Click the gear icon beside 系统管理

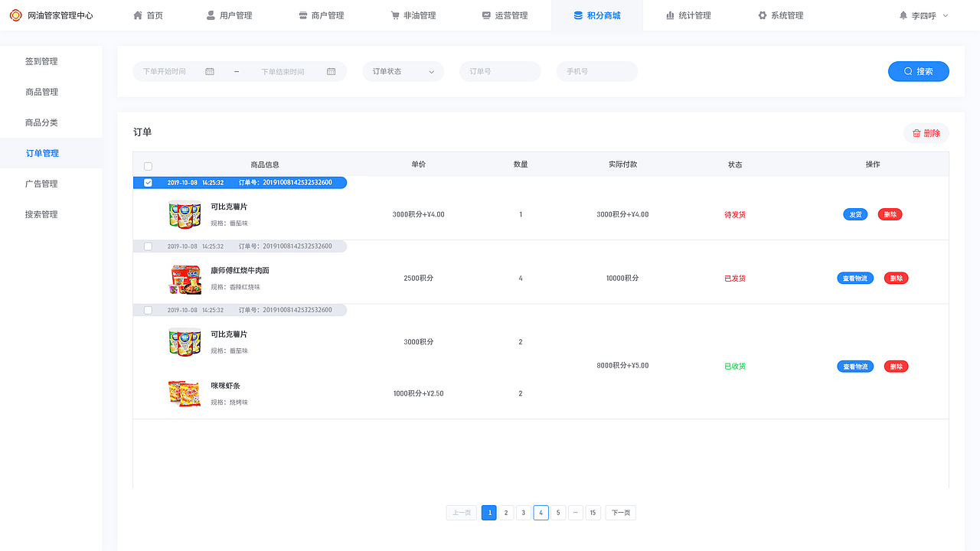tap(762, 15)
